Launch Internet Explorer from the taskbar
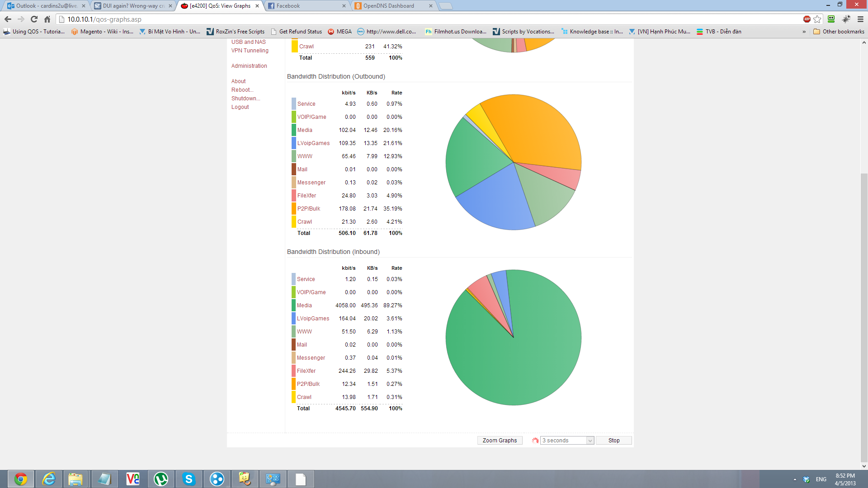Viewport: 868px width, 488px height. pyautogui.click(x=49, y=479)
